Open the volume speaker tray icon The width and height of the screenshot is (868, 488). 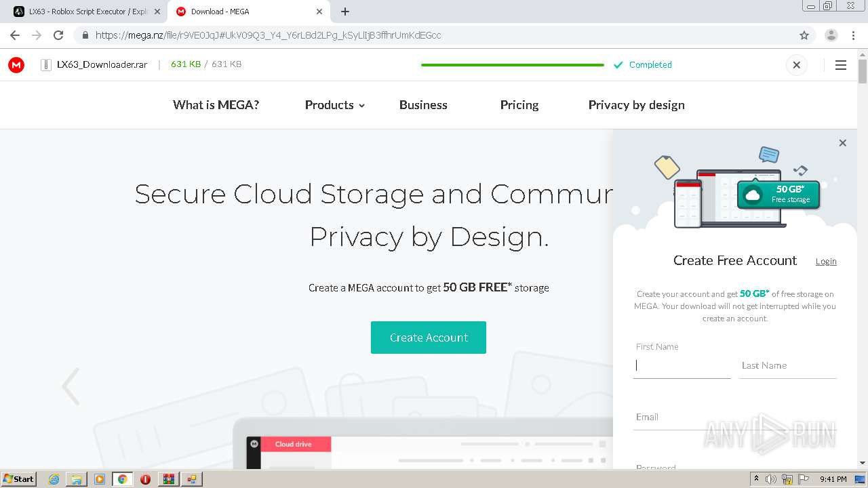point(771,479)
